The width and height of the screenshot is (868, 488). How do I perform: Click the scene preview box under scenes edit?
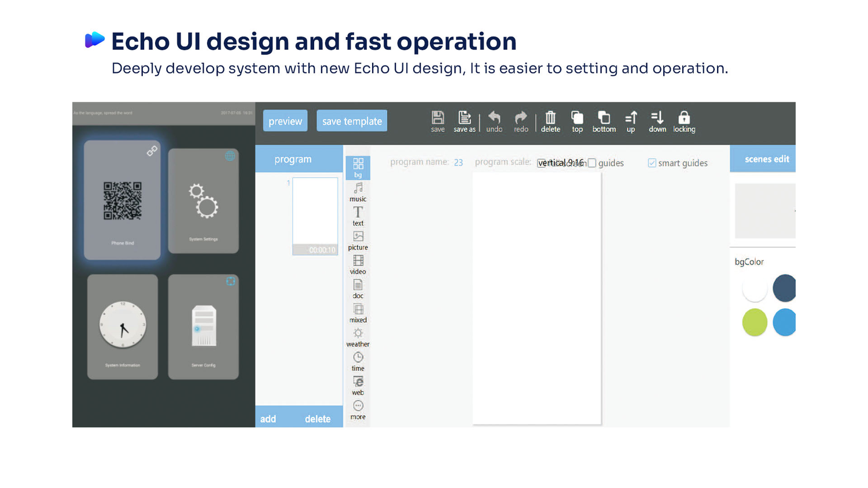(x=765, y=211)
